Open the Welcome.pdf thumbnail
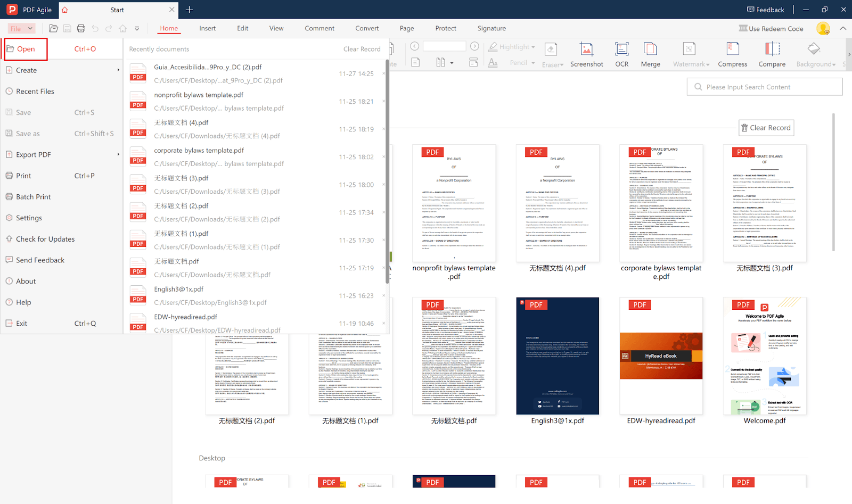Image resolution: width=852 pixels, height=504 pixels. 765,356
